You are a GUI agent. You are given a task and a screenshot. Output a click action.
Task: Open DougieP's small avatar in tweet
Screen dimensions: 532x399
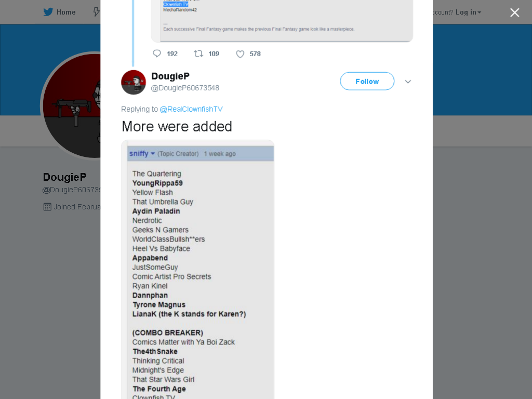[x=134, y=83]
